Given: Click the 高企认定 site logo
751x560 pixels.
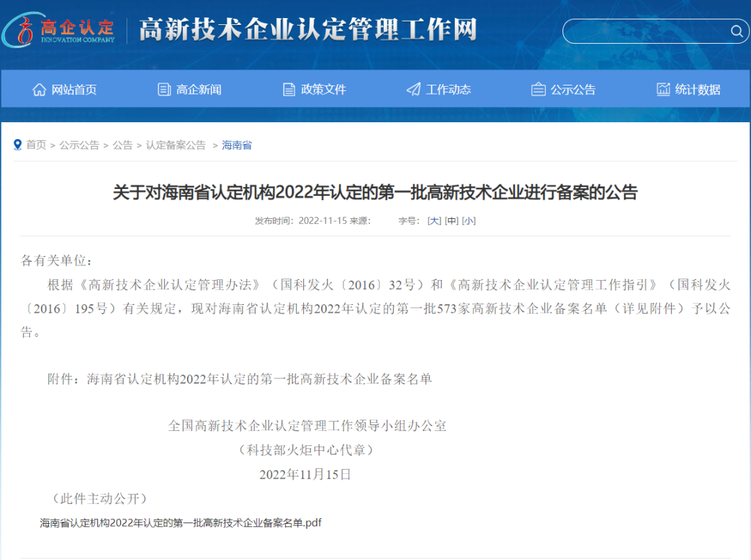Looking at the screenshot, I should [x=59, y=30].
